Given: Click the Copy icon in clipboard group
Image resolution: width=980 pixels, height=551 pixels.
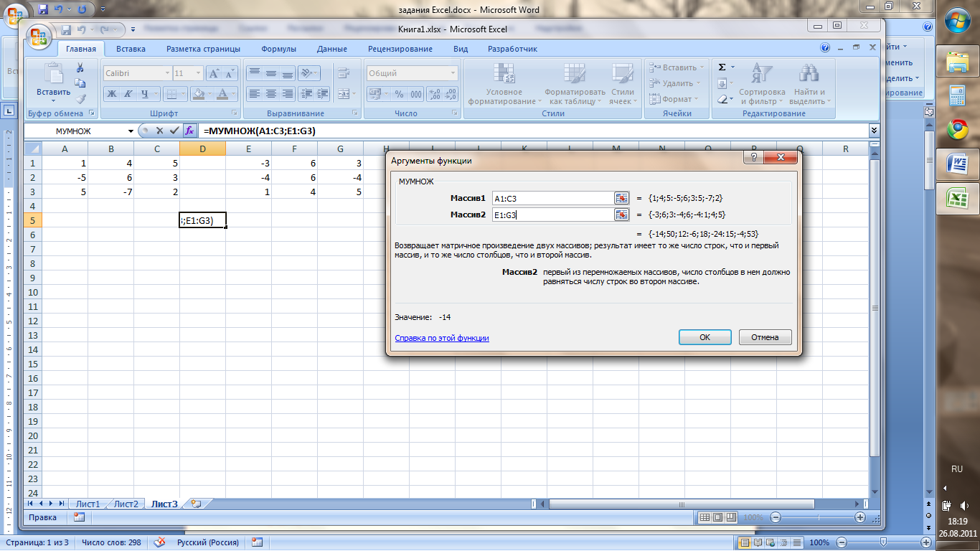Looking at the screenshot, I should click(80, 83).
